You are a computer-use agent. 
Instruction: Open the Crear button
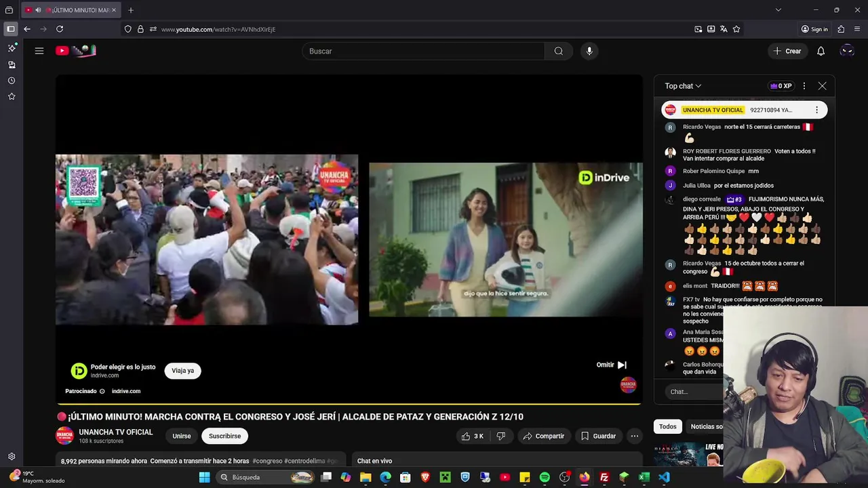coord(787,51)
